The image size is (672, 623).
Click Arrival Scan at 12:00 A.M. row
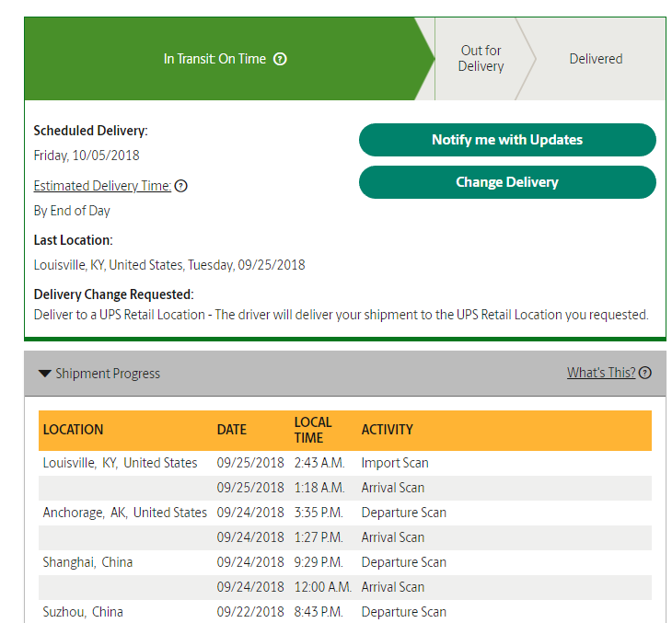tap(392, 587)
